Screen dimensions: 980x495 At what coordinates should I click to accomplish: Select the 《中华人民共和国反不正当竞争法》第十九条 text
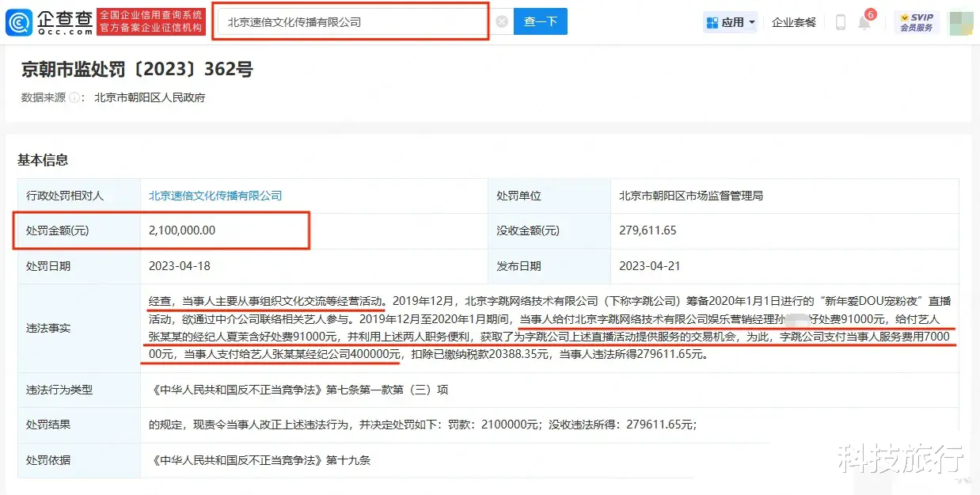tap(260, 460)
